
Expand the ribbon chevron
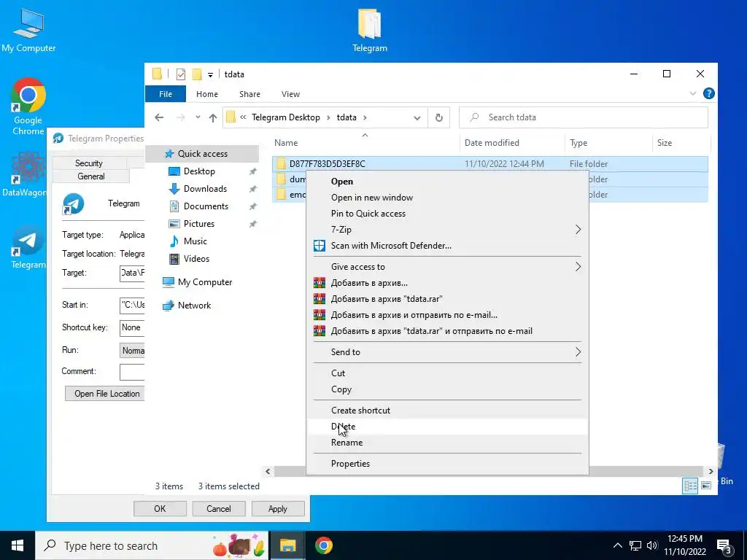(x=693, y=94)
